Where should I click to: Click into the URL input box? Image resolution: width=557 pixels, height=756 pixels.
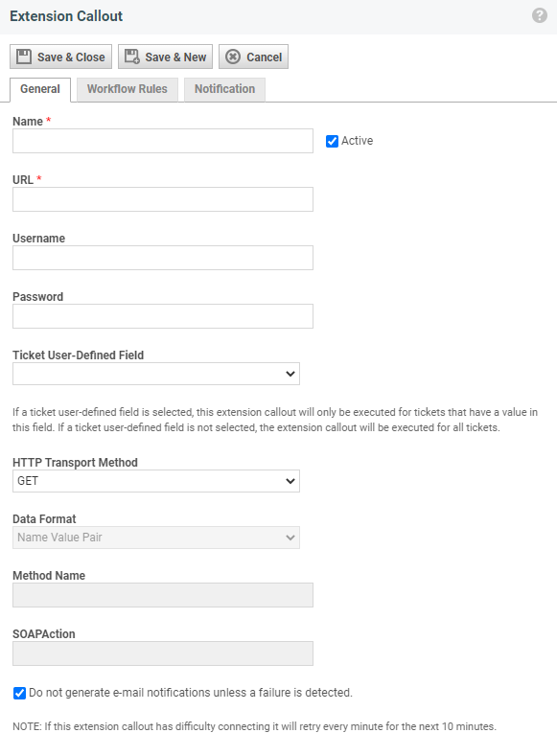click(x=163, y=199)
